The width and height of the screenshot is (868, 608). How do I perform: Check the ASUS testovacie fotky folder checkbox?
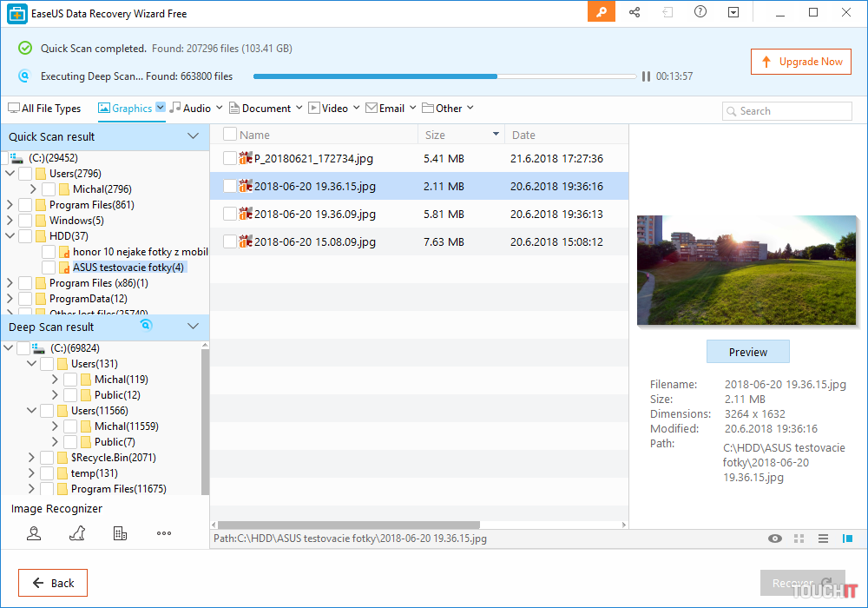point(49,268)
